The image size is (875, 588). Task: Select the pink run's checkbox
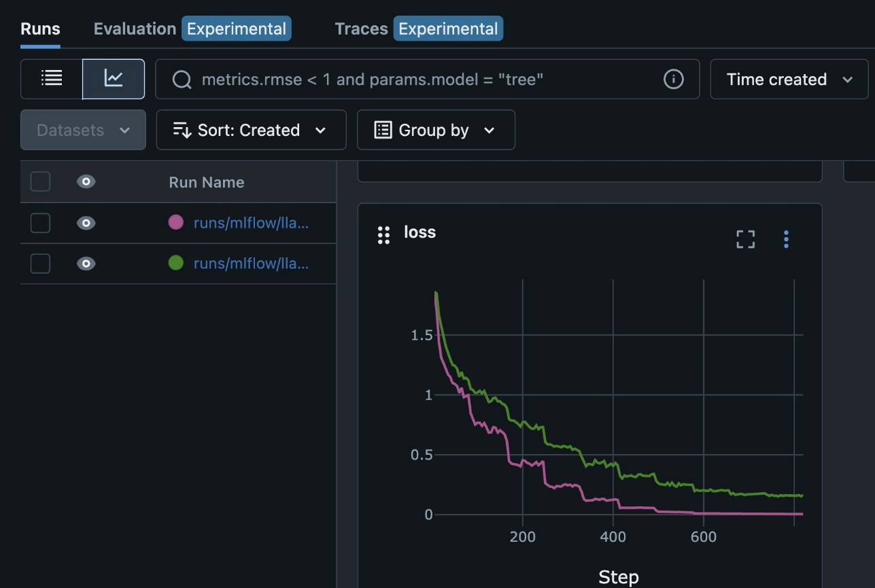(40, 222)
